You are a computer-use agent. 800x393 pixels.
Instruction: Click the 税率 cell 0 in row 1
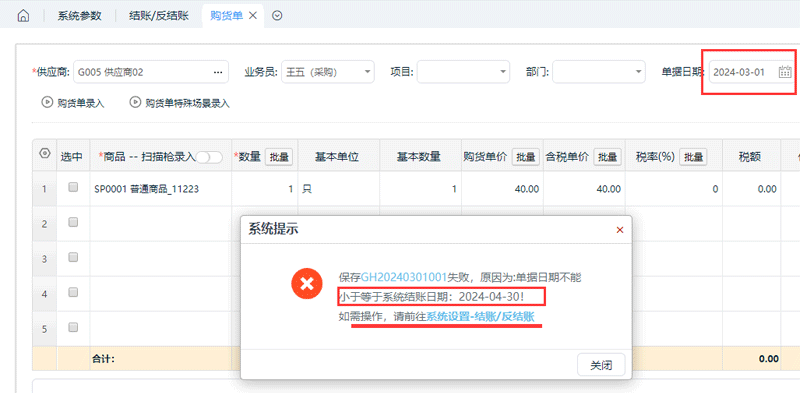tap(674, 189)
